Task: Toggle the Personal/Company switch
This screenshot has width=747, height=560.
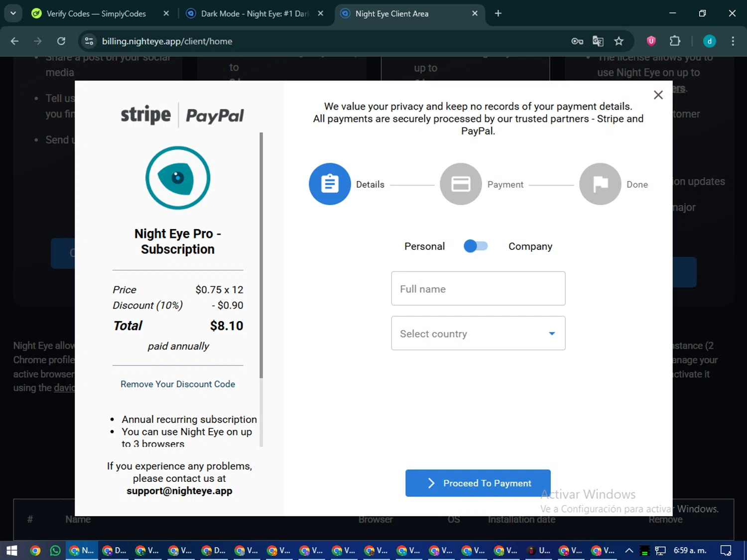Action: (476, 246)
